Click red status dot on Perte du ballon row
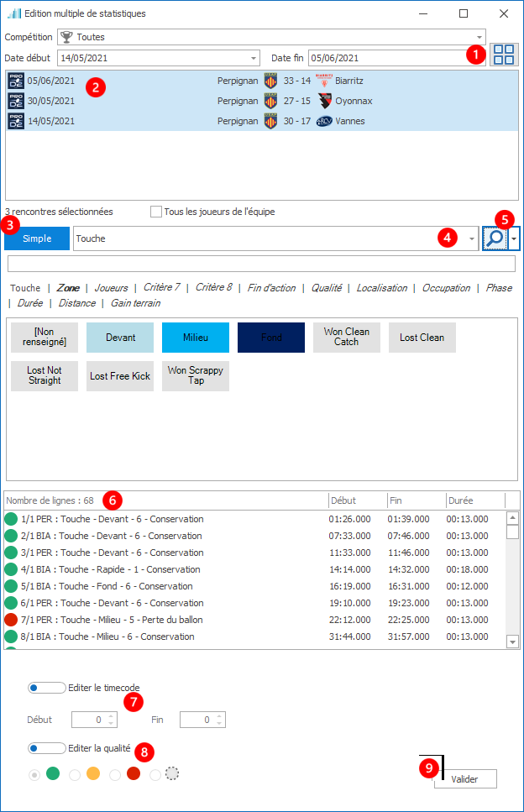The height and width of the screenshot is (812, 524). (11, 620)
